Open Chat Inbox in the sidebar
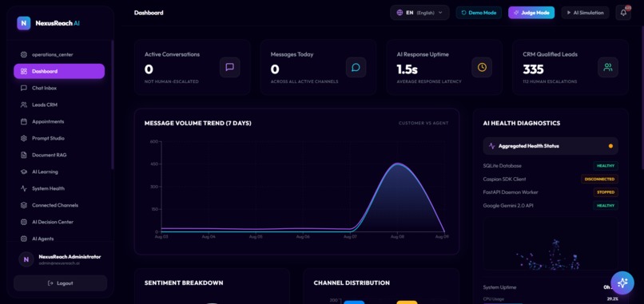The image size is (644, 304). pyautogui.click(x=59, y=88)
